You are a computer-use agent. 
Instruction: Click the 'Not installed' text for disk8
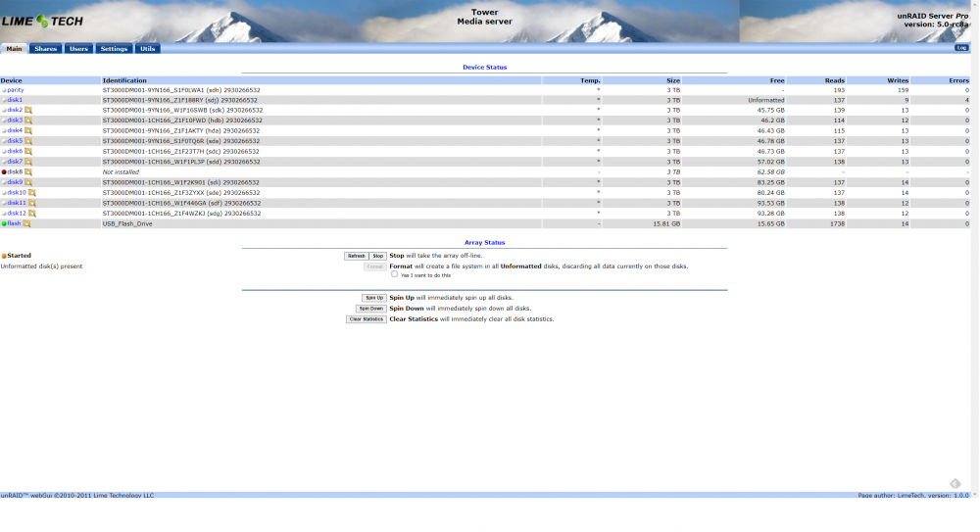(x=121, y=171)
